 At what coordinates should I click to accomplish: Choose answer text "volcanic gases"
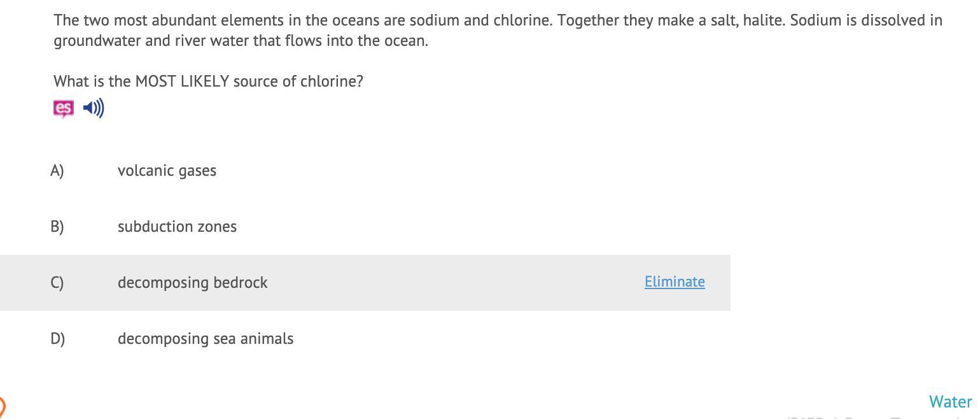[167, 171]
